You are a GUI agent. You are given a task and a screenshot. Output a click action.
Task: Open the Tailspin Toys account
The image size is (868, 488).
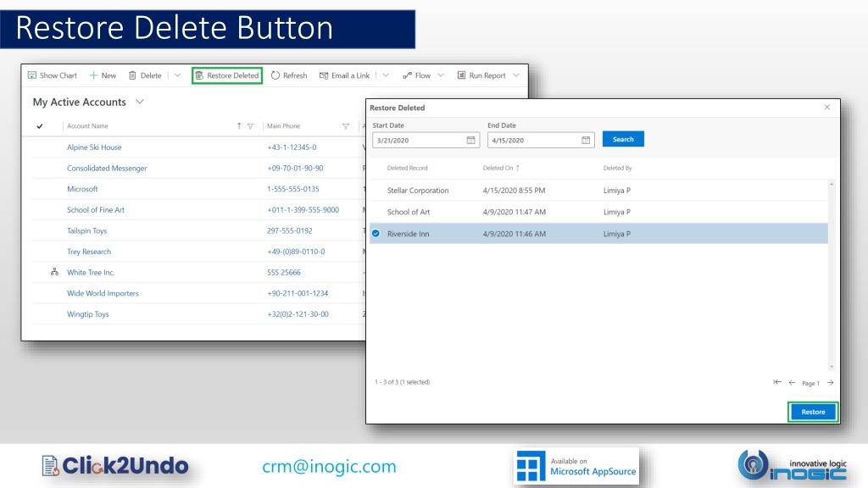click(x=87, y=230)
